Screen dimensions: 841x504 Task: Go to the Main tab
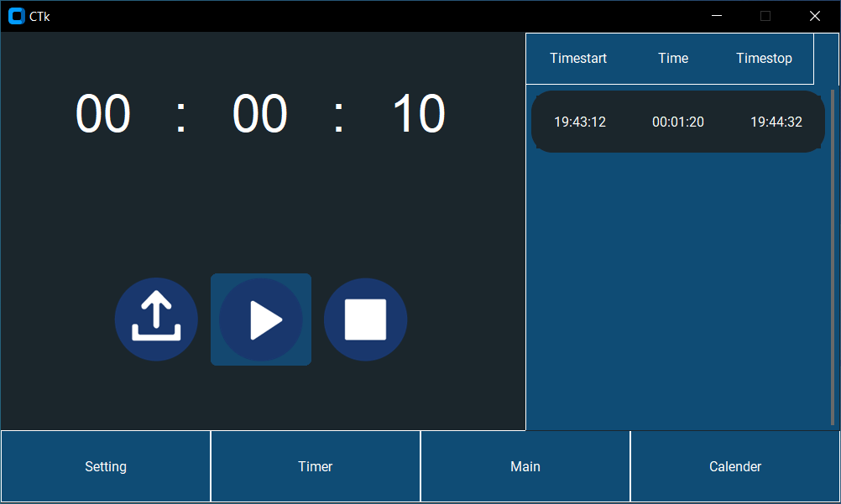pos(525,466)
